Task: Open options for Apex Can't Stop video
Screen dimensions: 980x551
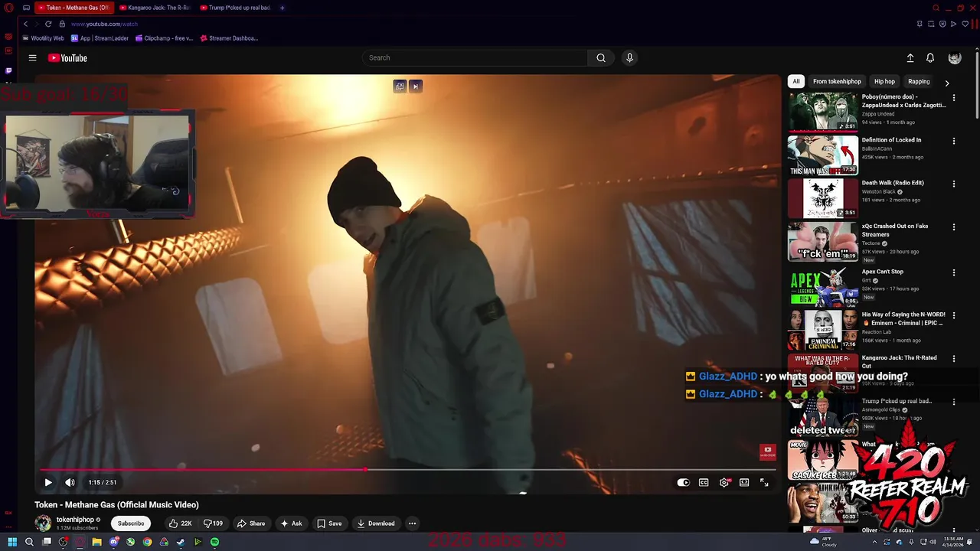Action: (954, 272)
